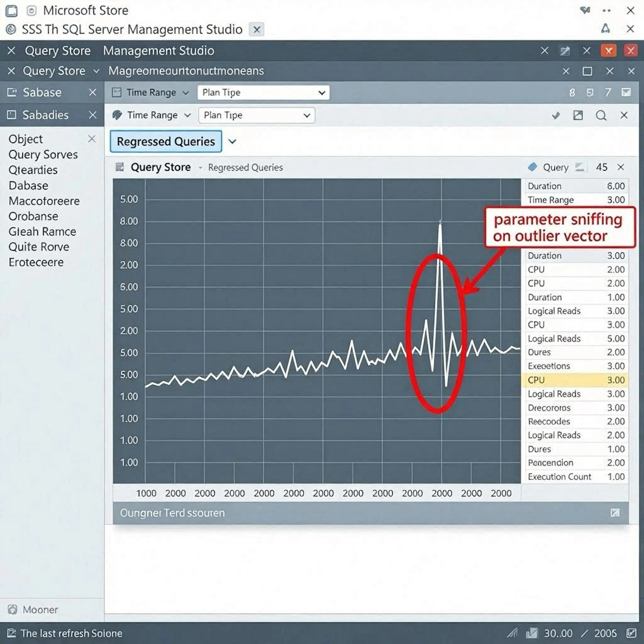
Task: Click the second-row Time Range pie icon
Action: click(x=117, y=115)
